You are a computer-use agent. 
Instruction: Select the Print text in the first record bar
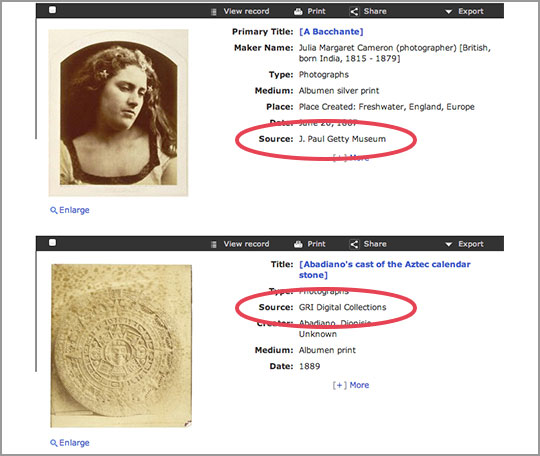tap(316, 11)
